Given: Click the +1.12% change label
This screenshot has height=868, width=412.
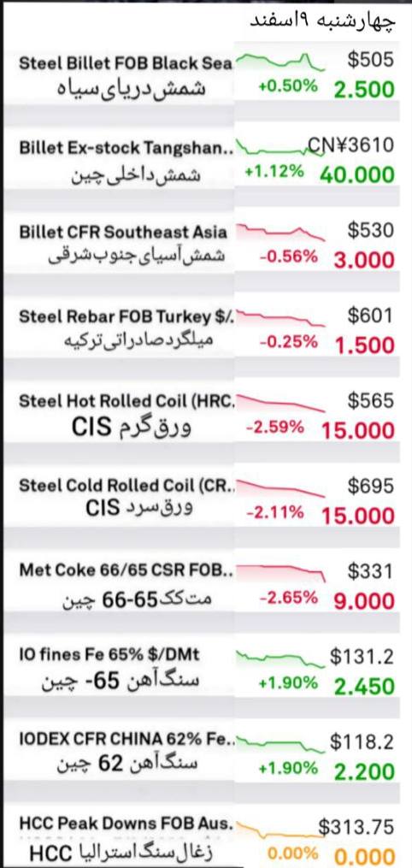Looking at the screenshot, I should [274, 171].
